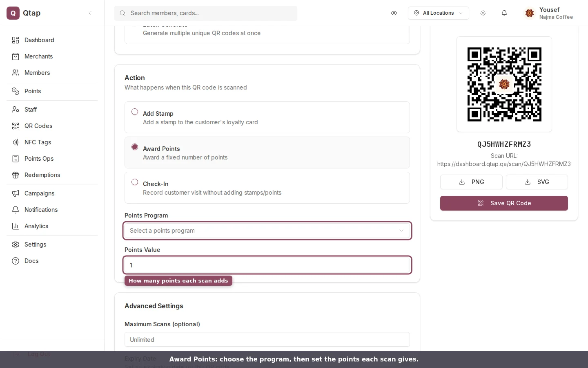Click the Add Stamp option card description

pyautogui.click(x=200, y=122)
